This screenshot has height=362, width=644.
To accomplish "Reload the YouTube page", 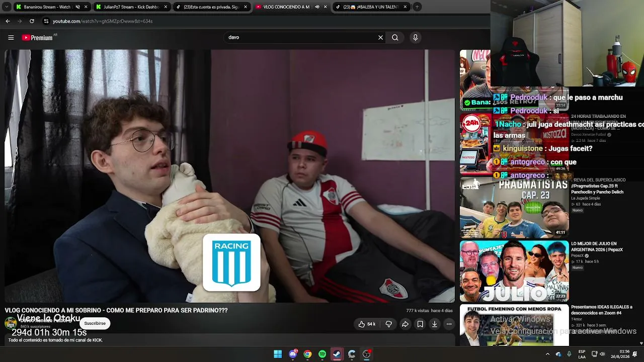I will pos(32,21).
